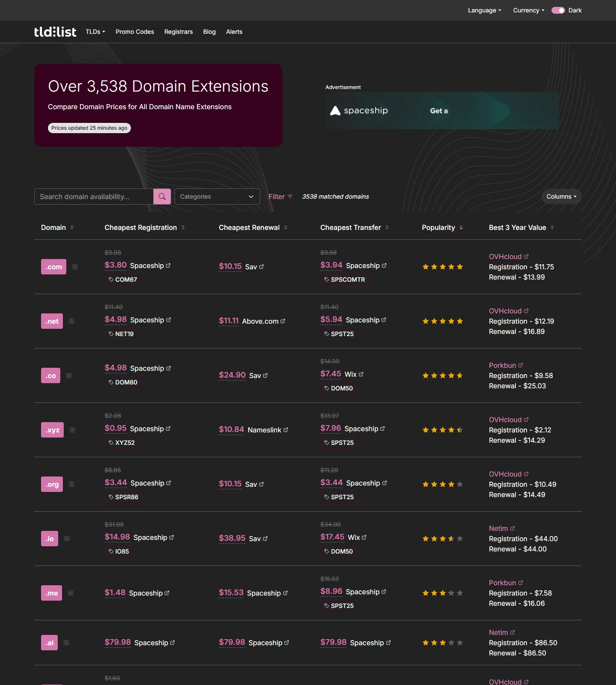This screenshot has height=685, width=616.
Task: Open the Columns dropdown
Action: point(561,197)
